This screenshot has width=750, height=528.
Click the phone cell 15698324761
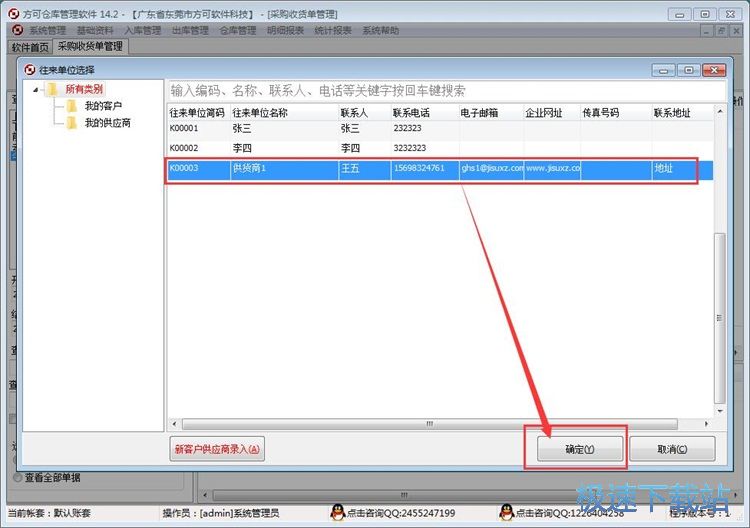425,168
